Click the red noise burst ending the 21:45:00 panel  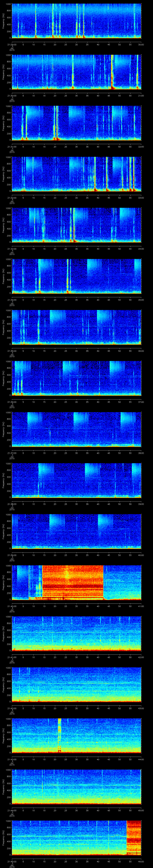click(x=134, y=838)
